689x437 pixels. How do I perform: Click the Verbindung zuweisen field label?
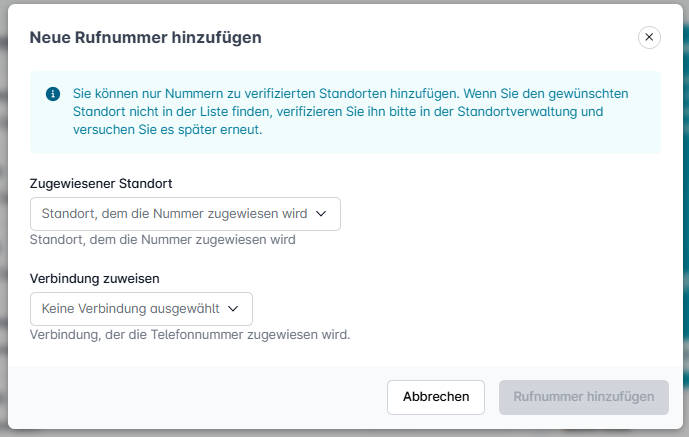pos(96,278)
